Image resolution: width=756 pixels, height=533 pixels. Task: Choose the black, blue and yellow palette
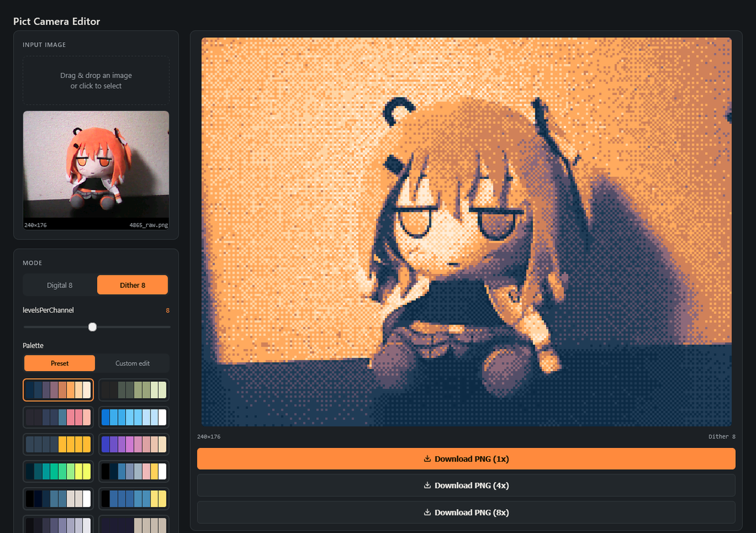pyautogui.click(x=134, y=498)
